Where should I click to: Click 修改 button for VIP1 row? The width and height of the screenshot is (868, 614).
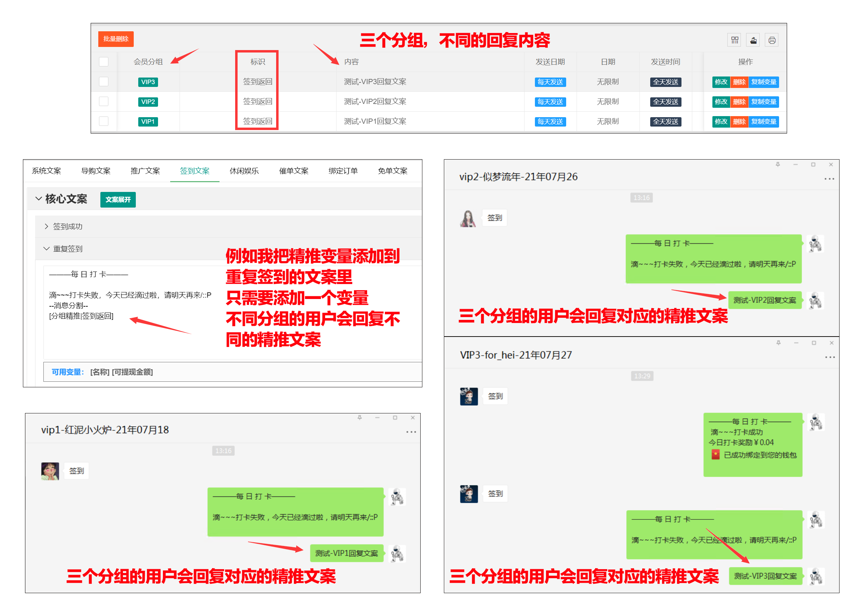pos(721,121)
